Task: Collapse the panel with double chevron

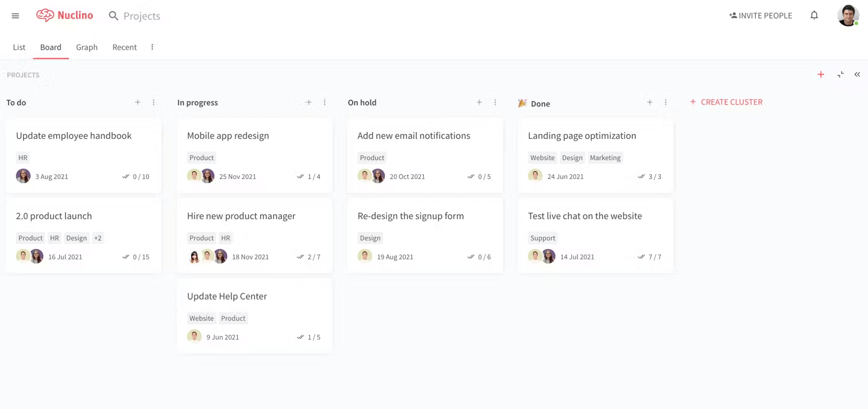Action: pos(857,74)
